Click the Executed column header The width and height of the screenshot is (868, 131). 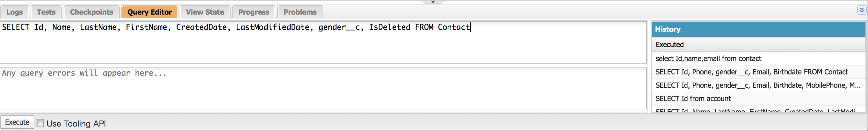point(758,45)
